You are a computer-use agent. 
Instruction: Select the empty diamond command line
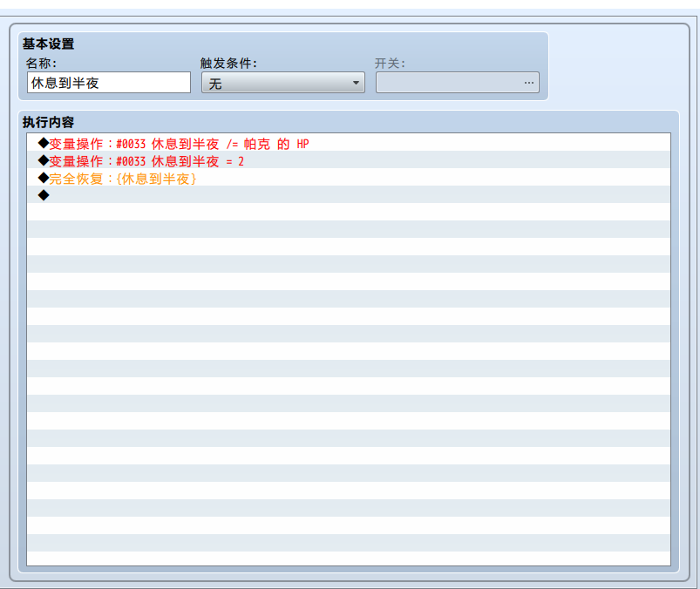pyautogui.click(x=349, y=195)
